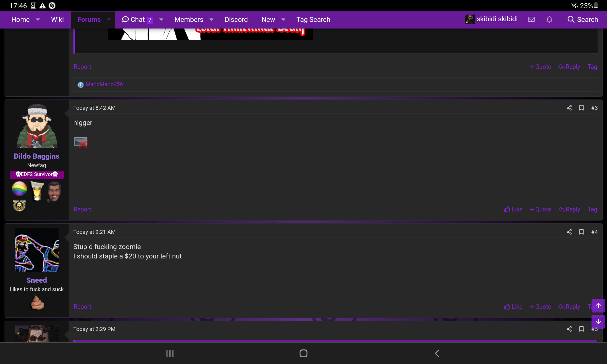Like Dildo Baggins' post #3
This screenshot has height=364, width=607.
[513, 210]
